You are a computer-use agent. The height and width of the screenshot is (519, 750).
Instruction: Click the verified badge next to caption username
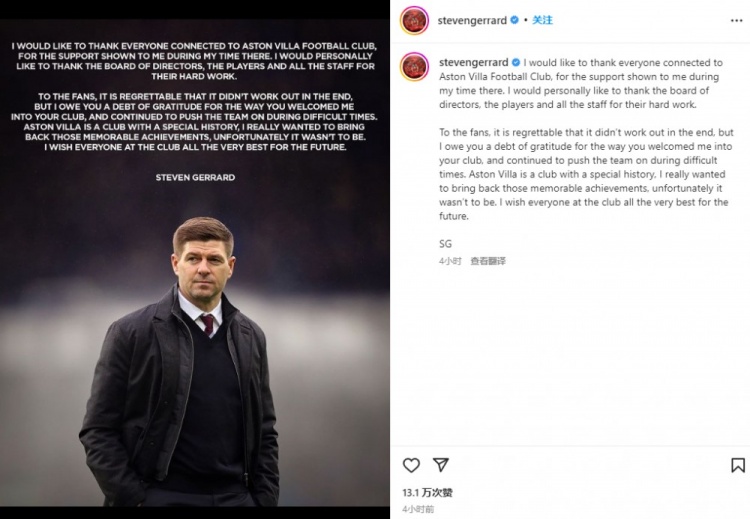click(x=516, y=62)
